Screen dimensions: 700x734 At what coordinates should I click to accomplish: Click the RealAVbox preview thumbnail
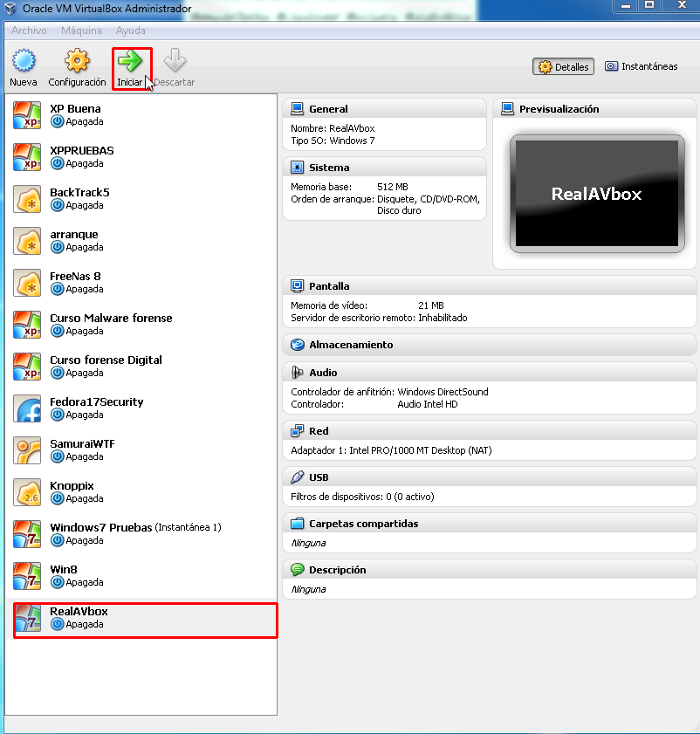click(596, 195)
